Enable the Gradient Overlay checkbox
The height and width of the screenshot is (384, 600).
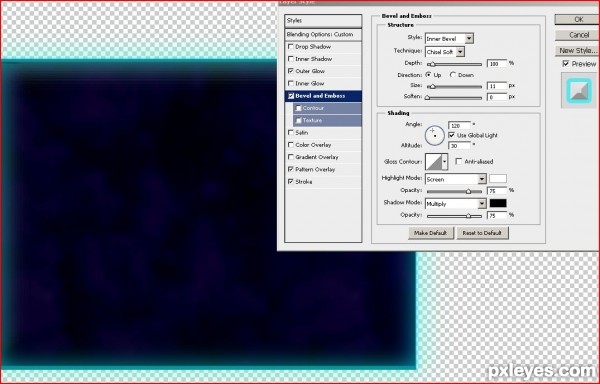coord(290,157)
